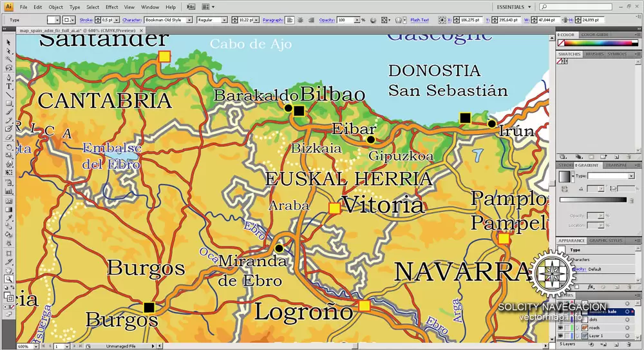644x350 pixels.
Task: Select the Rectangle tool
Action: coord(8,103)
